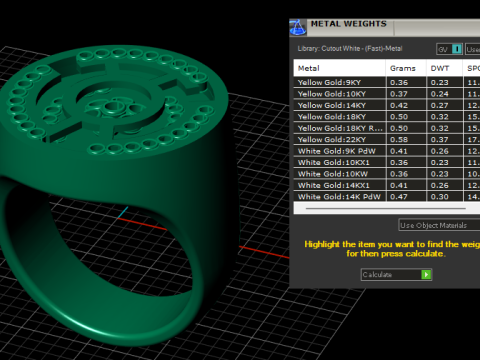Select the Yellow Gold:18KY R... row
This screenshot has height=360, width=480.
387,128
